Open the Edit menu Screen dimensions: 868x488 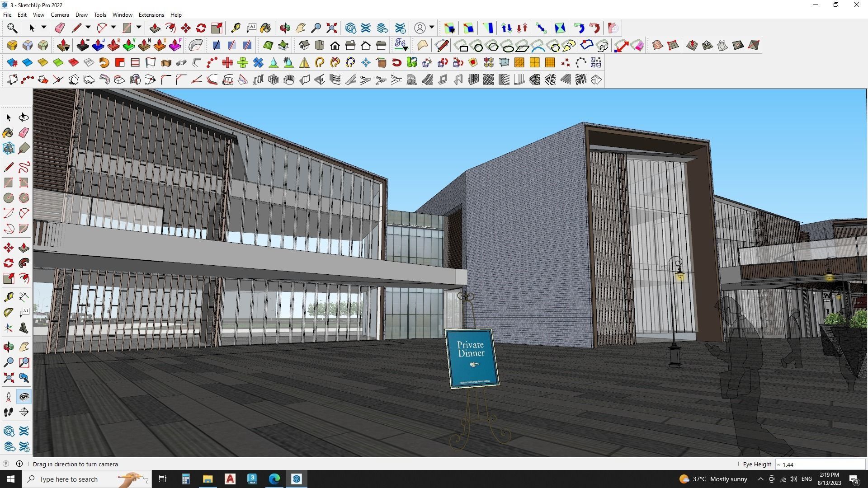[22, 15]
